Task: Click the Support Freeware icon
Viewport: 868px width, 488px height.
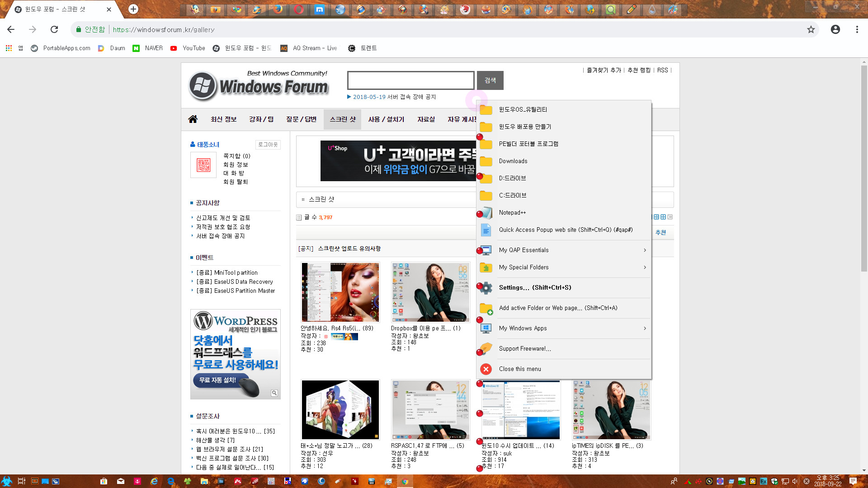Action: pos(486,348)
